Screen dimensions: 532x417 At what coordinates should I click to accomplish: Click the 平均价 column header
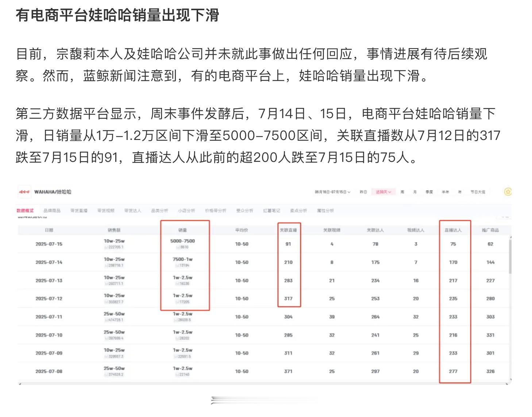click(x=242, y=230)
